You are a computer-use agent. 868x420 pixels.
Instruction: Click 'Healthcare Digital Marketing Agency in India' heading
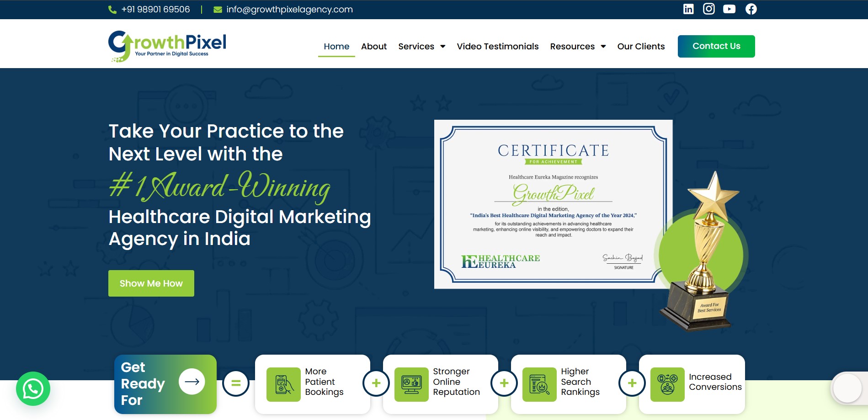click(x=240, y=228)
